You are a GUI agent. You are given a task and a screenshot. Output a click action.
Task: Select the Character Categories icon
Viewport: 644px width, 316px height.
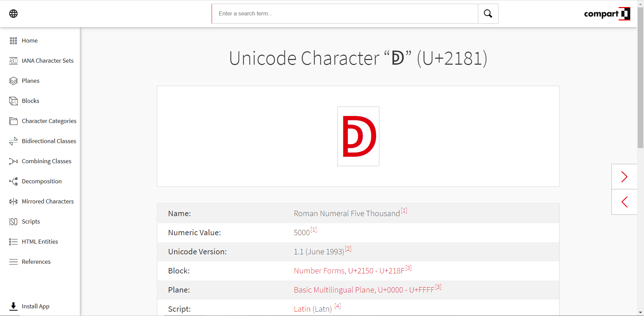[13, 121]
